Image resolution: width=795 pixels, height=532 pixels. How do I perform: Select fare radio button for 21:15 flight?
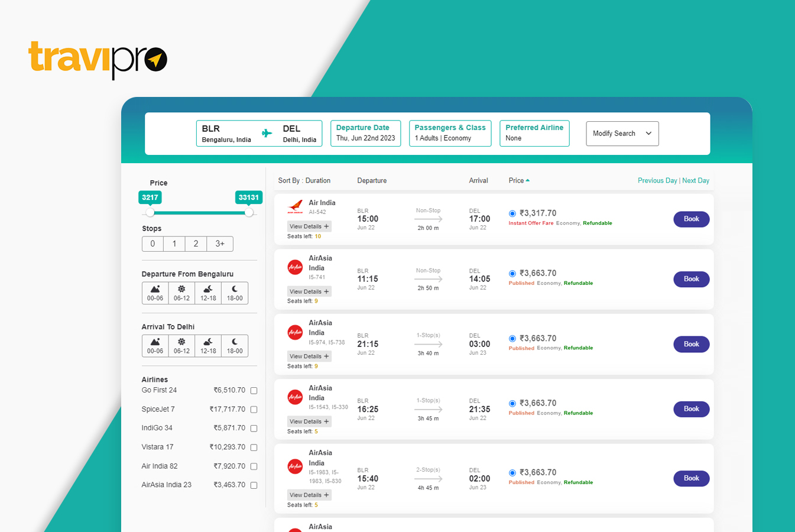[512, 339]
